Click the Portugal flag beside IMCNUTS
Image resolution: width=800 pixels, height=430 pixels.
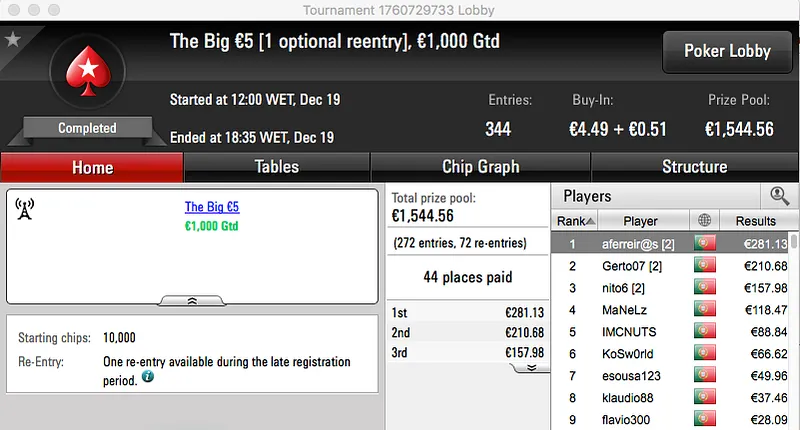(706, 332)
